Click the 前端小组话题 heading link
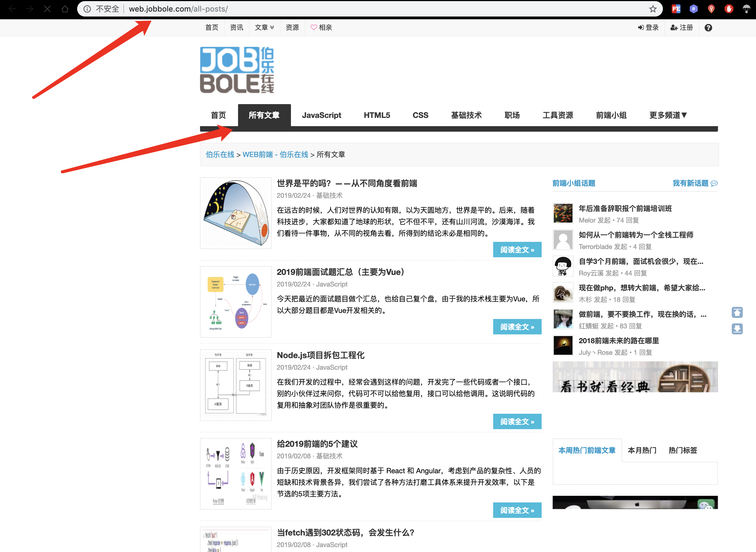 pos(574,183)
